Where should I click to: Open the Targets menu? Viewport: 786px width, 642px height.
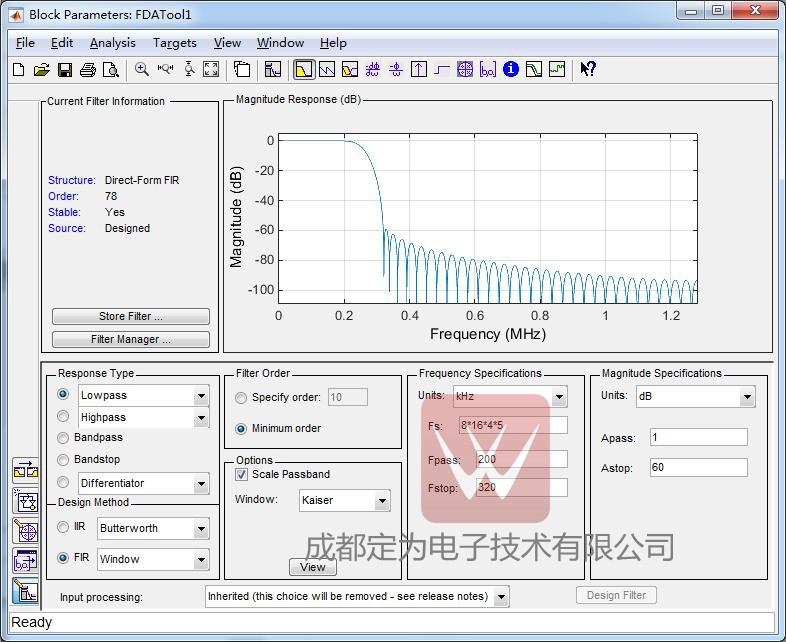pyautogui.click(x=174, y=43)
